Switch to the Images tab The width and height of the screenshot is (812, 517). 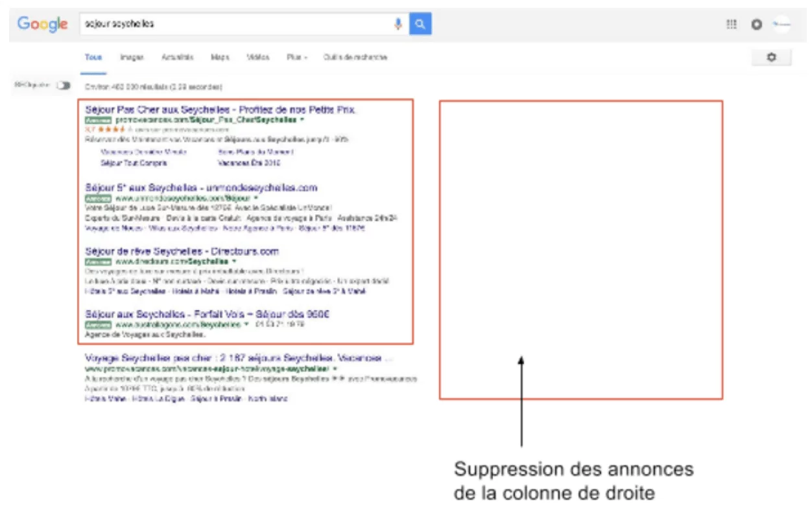click(x=132, y=57)
